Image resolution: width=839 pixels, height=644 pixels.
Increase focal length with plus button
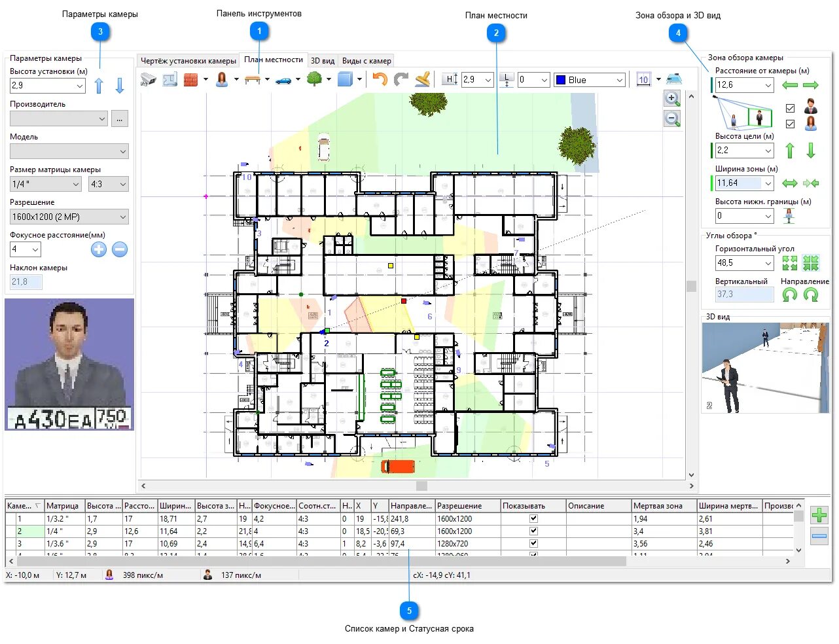pos(99,249)
